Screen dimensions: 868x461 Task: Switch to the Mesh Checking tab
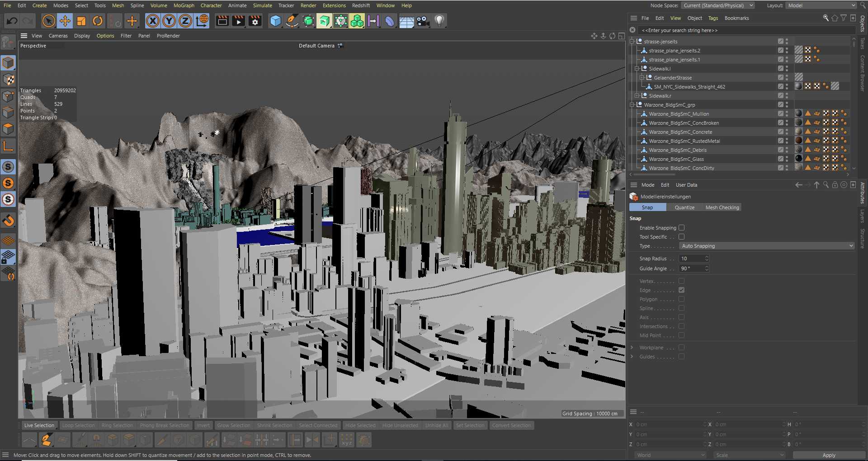(x=722, y=207)
